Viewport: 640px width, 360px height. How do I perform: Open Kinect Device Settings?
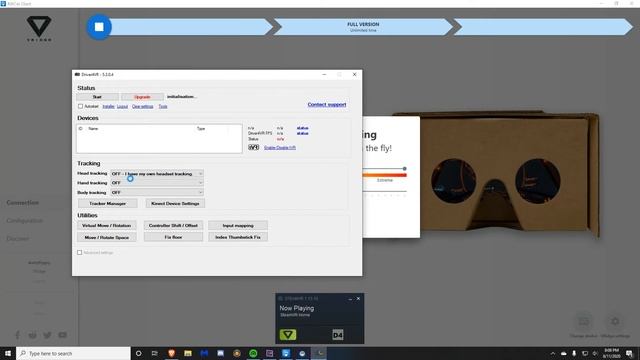coord(175,203)
